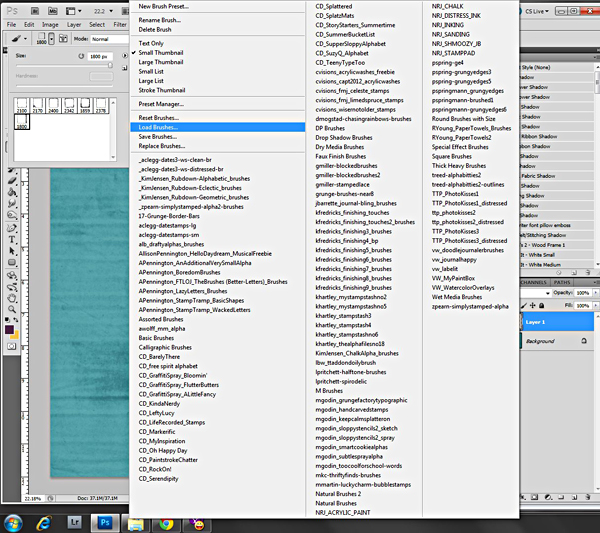
Task: Select the Paint Bucket tool
Action: click(12, 192)
